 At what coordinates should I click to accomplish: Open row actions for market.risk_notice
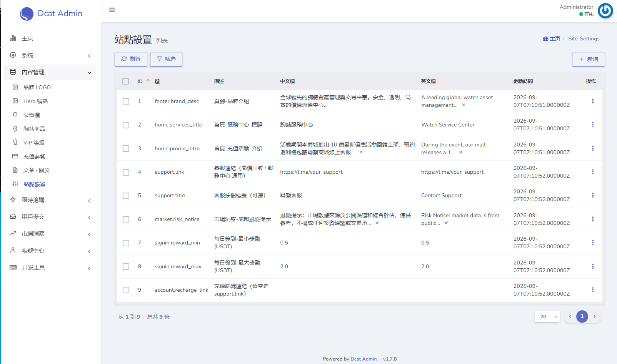[x=593, y=219]
